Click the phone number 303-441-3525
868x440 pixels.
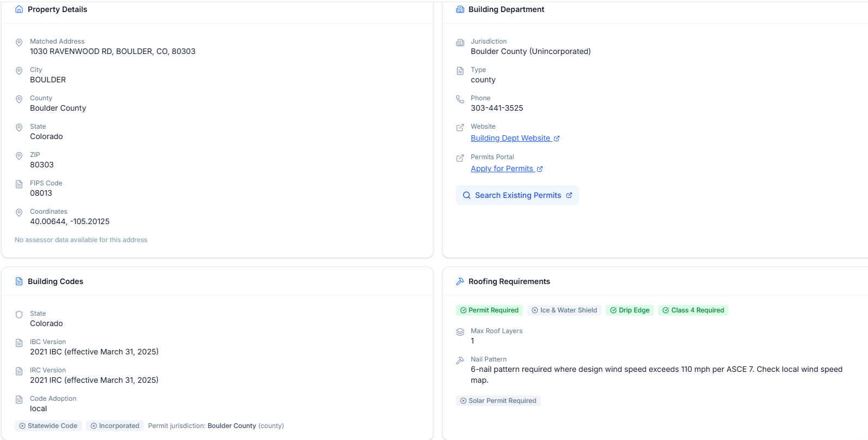point(497,109)
